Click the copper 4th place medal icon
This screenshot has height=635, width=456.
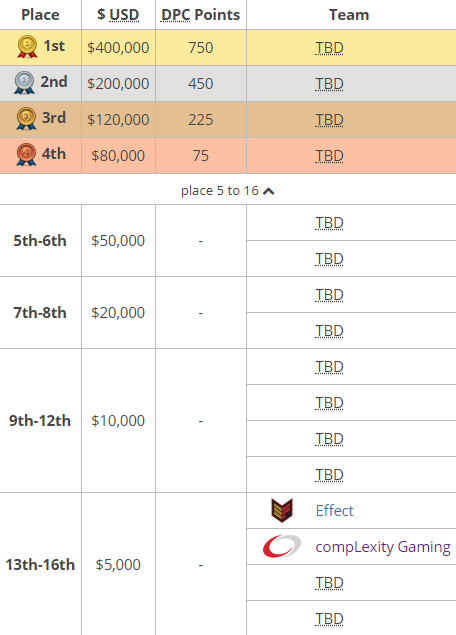pos(26,154)
